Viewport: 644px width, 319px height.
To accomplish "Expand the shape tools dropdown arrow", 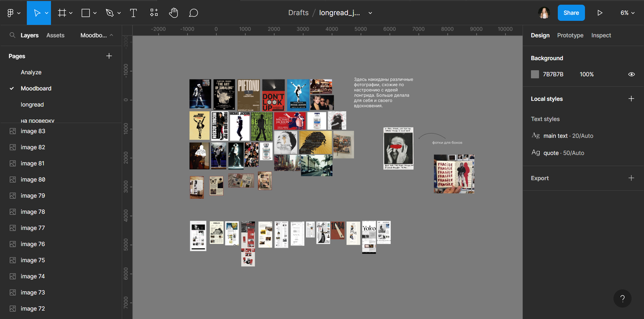I will coord(95,13).
